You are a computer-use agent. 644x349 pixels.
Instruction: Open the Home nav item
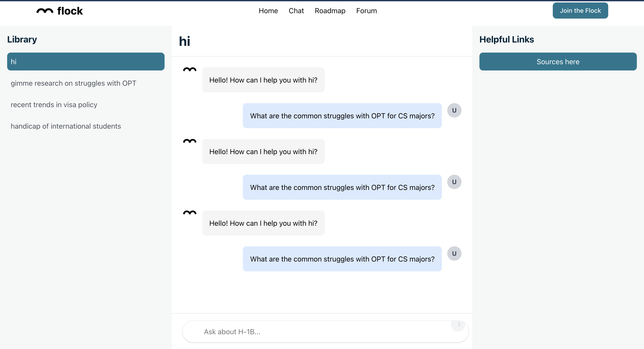[x=268, y=11]
